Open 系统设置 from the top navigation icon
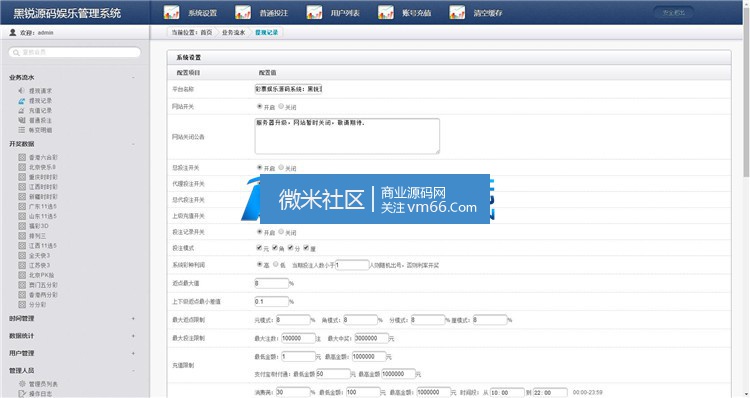 point(172,12)
